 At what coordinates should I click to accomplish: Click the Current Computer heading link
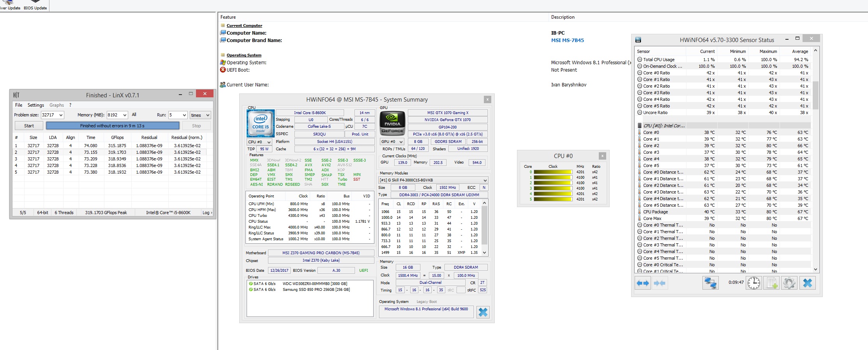[244, 26]
